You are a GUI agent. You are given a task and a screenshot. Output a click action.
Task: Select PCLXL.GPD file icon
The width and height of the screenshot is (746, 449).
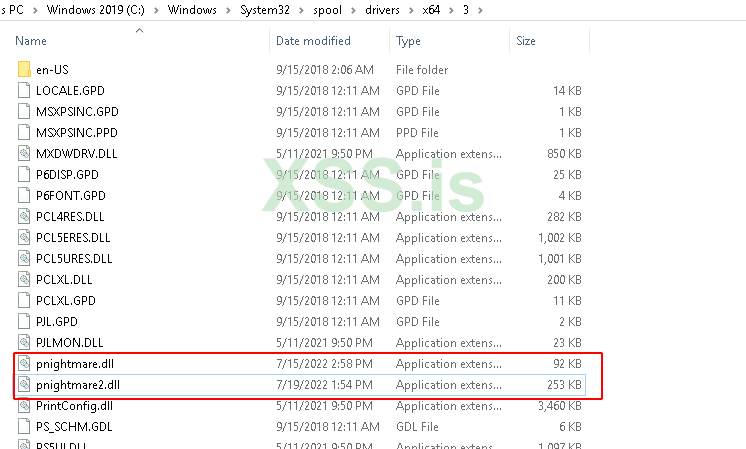click(x=24, y=300)
